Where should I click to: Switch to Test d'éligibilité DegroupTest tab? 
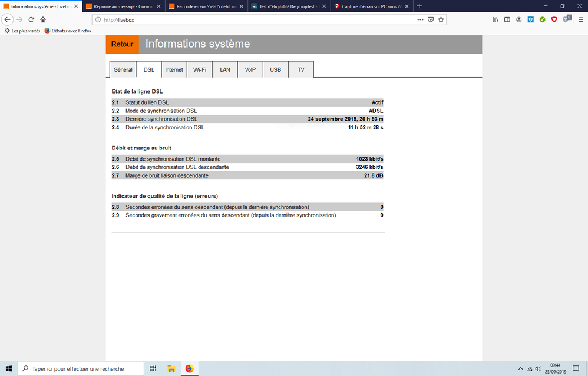click(289, 6)
